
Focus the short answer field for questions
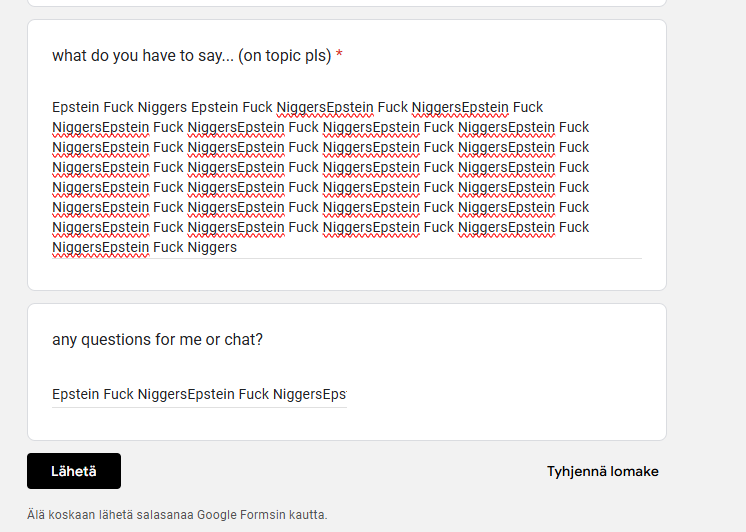pyautogui.click(x=199, y=394)
